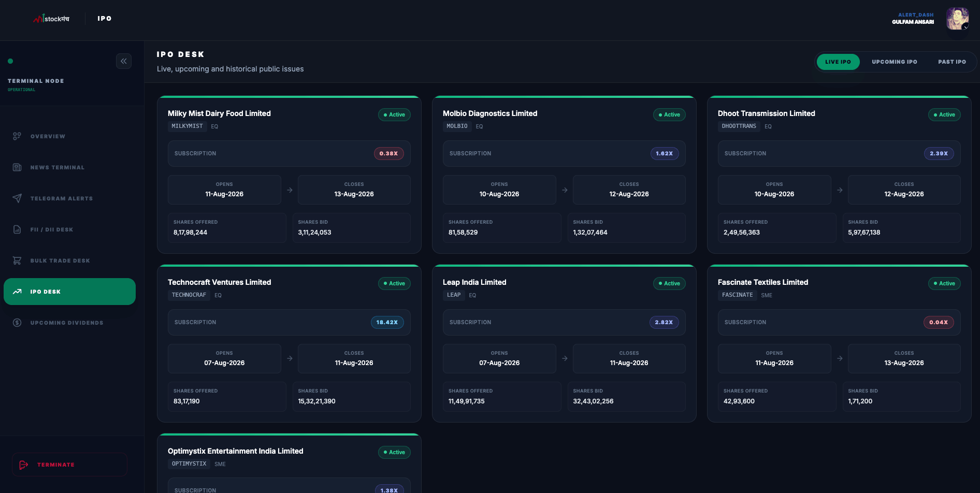Open the Molbio Diagnostics Limited card
The image size is (980, 493).
[x=564, y=175]
